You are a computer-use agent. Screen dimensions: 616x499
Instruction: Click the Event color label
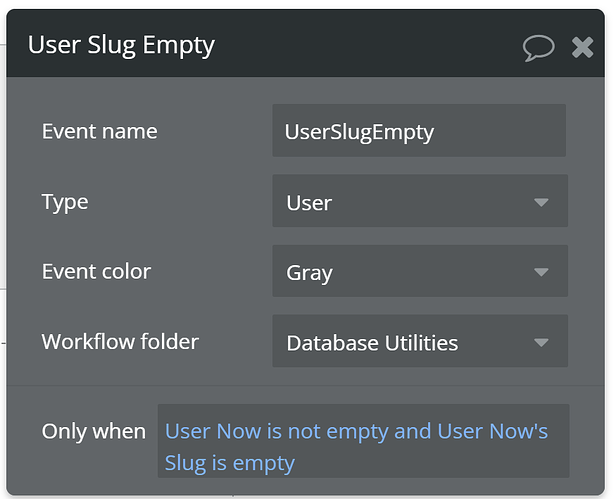pyautogui.click(x=96, y=271)
